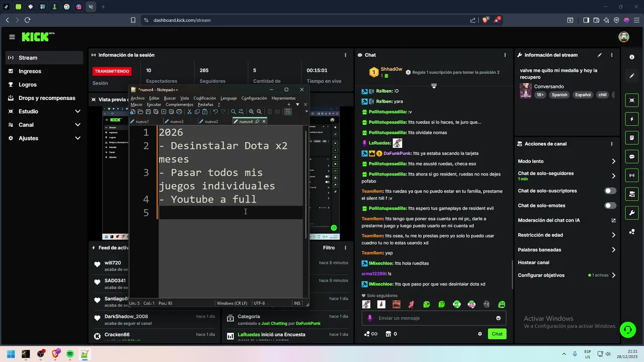Viewport: 644px width, 362px height.
Task: Open Feed de actividad options menu
Action: 345,248
